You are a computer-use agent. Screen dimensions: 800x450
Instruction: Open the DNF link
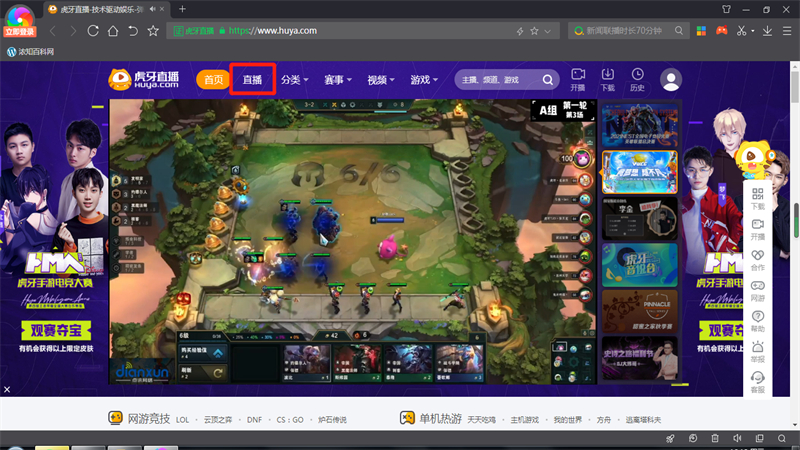(x=254, y=420)
